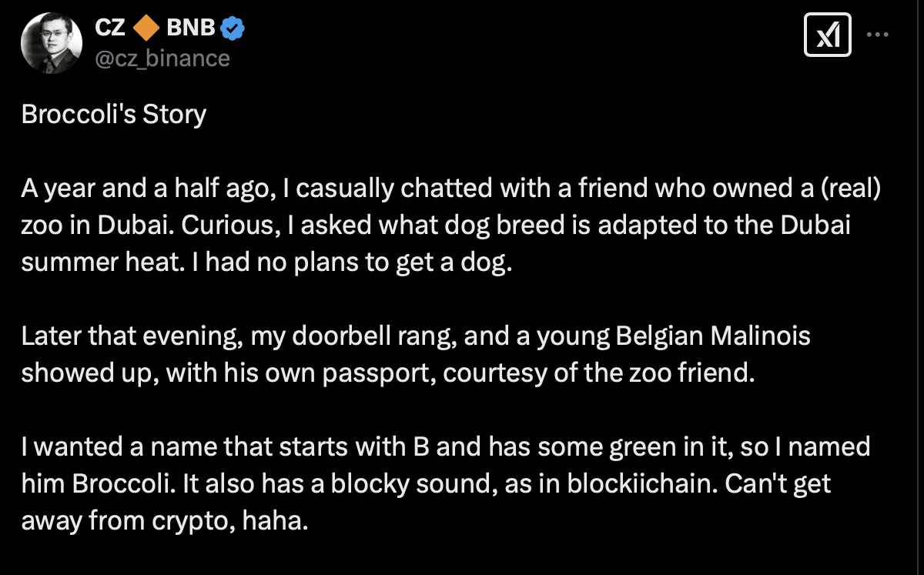
Task: Click the blue verified checkmark badge
Action: pyautogui.click(x=233, y=29)
